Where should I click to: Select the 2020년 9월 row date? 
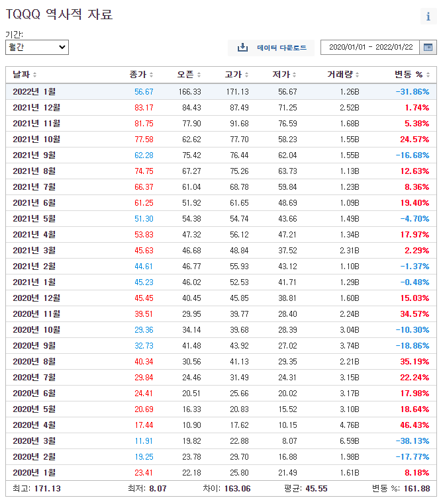pos(34,346)
